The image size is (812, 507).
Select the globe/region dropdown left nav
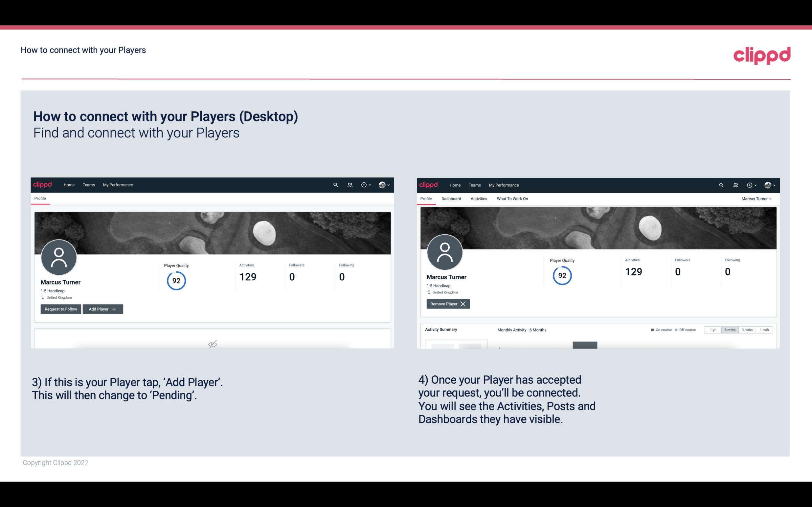pyautogui.click(x=383, y=184)
